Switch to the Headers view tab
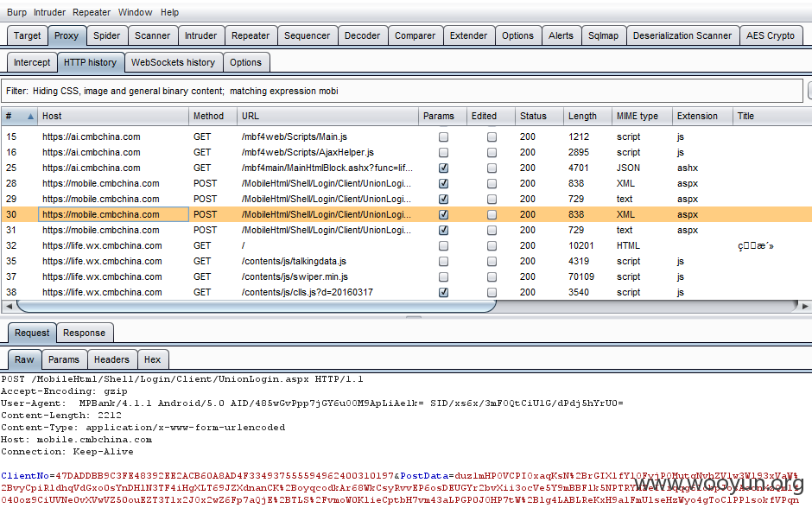Screen dimensions: 812x508 point(111,359)
